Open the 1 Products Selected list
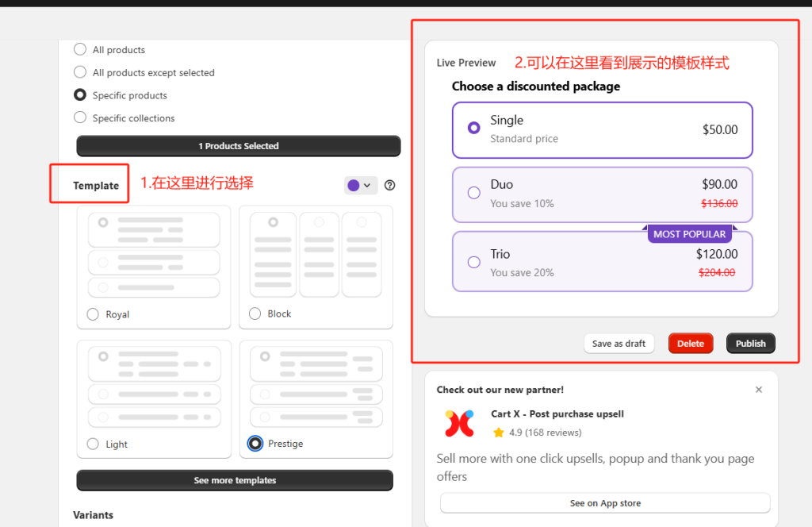The height and width of the screenshot is (527, 812). [238, 146]
